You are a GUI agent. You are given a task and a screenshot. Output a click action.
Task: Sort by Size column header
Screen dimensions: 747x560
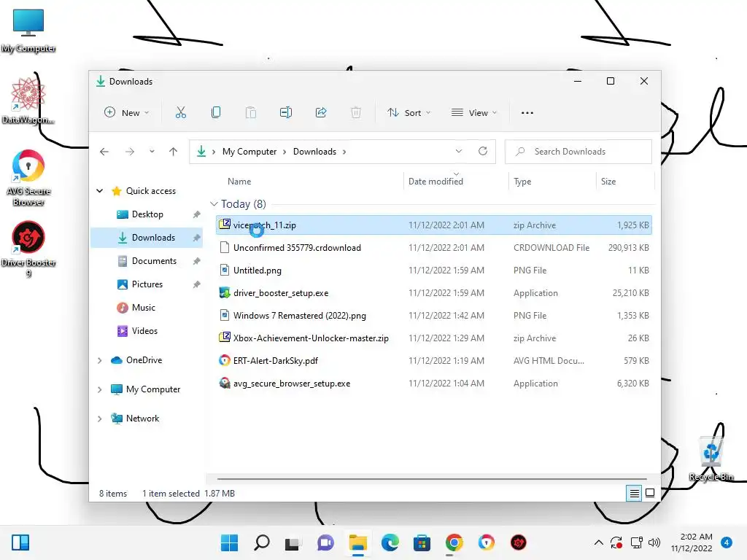click(608, 182)
